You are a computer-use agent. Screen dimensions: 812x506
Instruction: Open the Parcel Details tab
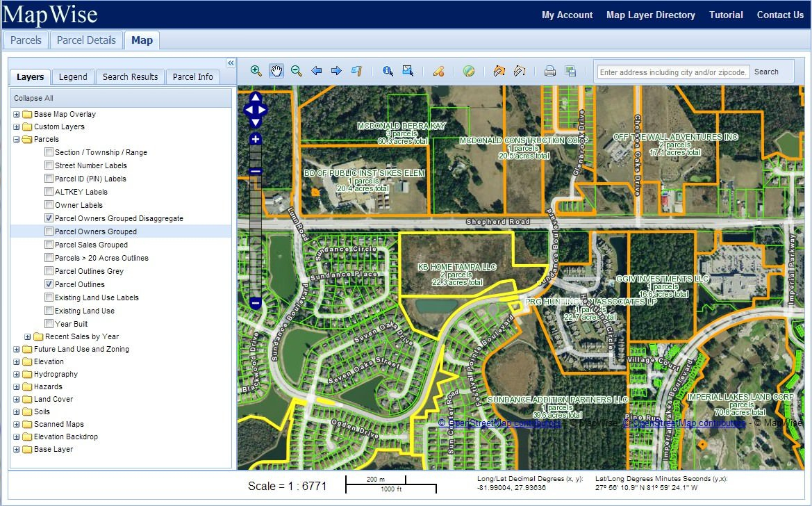tap(86, 40)
